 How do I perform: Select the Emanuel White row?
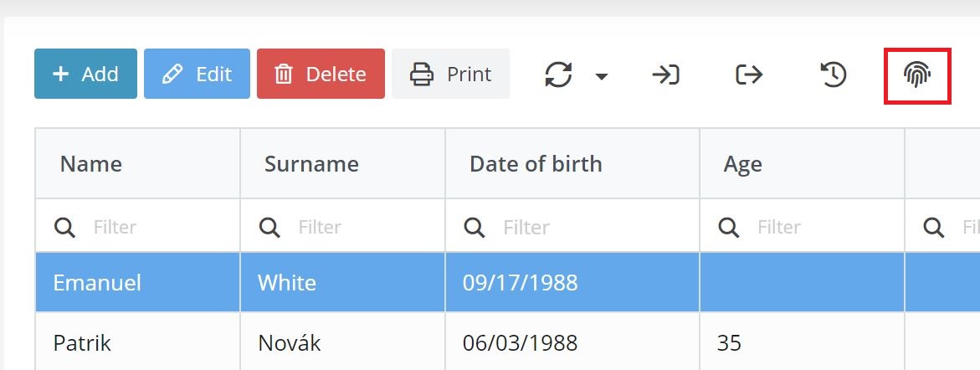point(507,282)
